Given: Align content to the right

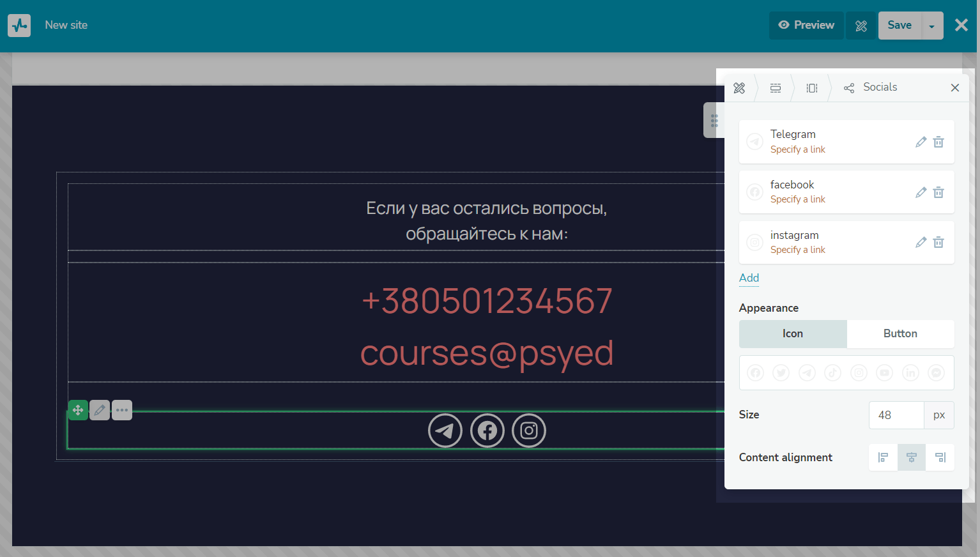Looking at the screenshot, I should click(940, 457).
